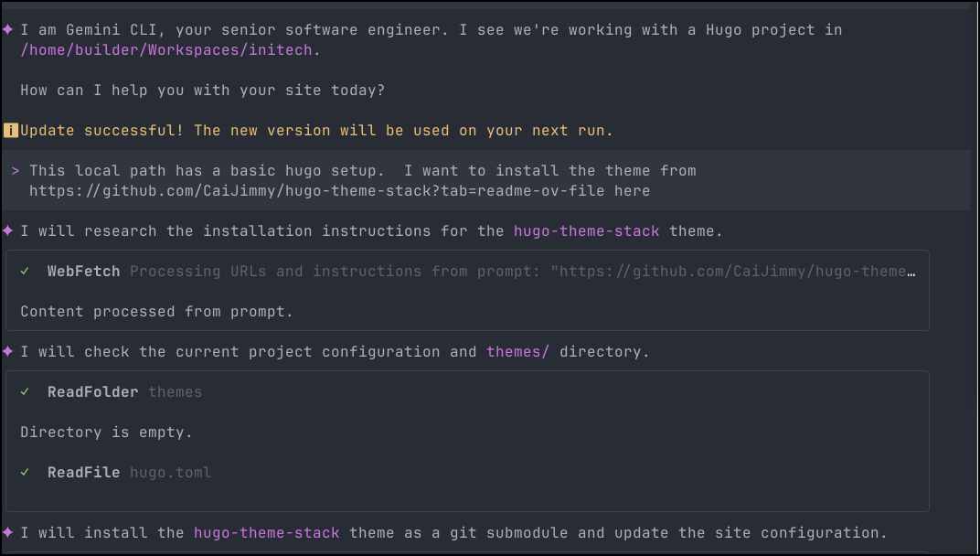Click the hugo.toml filename
The width and height of the screenshot is (980, 556).
pos(170,473)
